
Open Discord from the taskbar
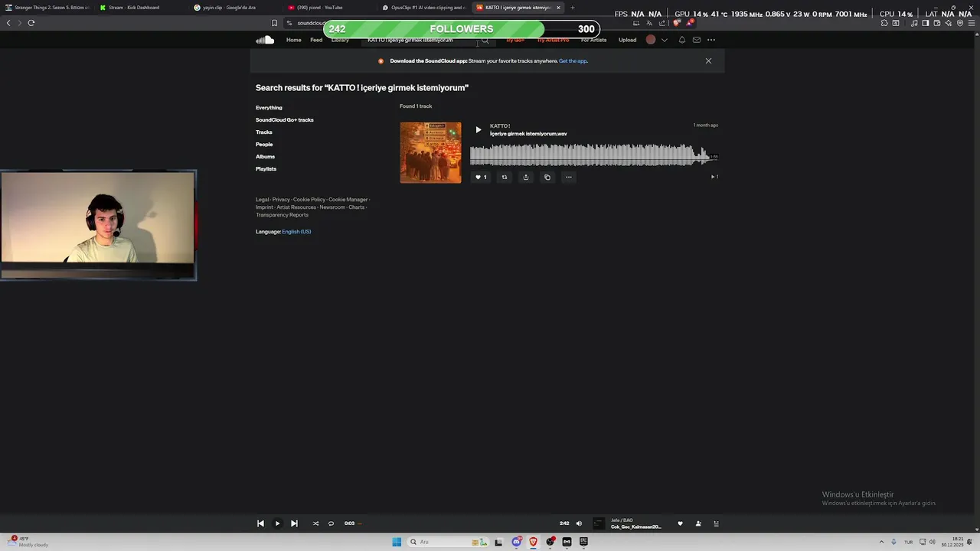pyautogui.click(x=516, y=542)
